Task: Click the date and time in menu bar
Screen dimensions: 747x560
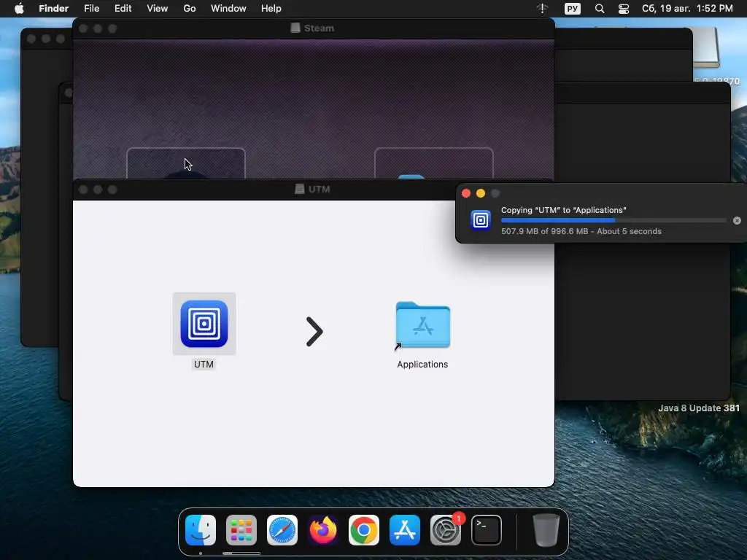Action: 687,9
